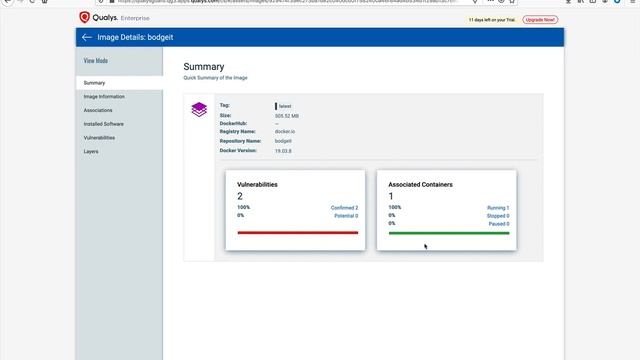The width and height of the screenshot is (640, 360).
Task: Click the Potential 0 link
Action: click(x=346, y=216)
